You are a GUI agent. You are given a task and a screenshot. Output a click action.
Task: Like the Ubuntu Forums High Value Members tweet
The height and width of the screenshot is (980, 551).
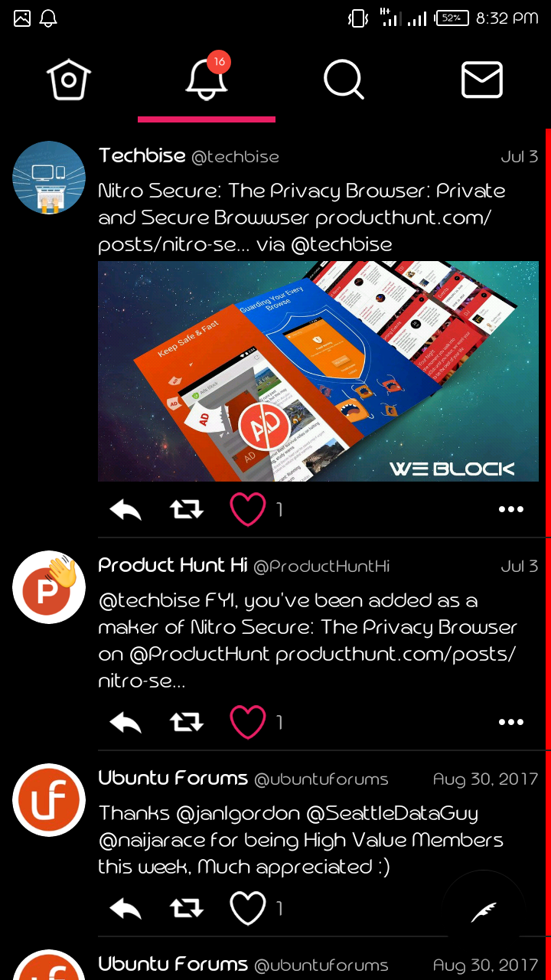tap(248, 908)
